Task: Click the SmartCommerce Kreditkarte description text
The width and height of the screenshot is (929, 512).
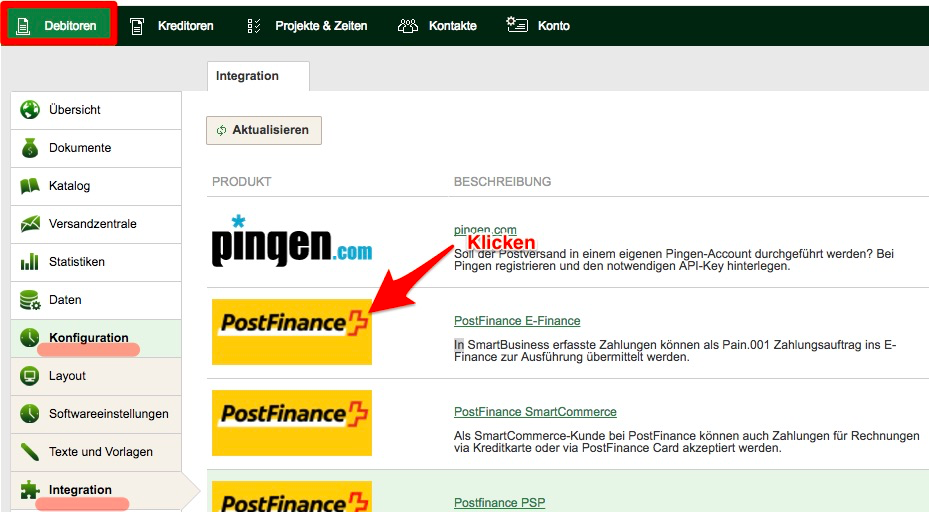Action: point(687,442)
